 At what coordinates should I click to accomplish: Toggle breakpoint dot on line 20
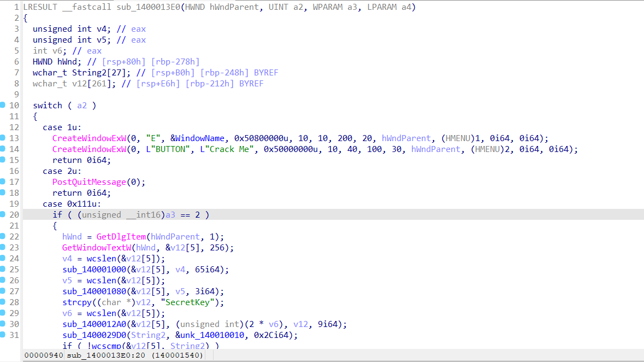3,215
